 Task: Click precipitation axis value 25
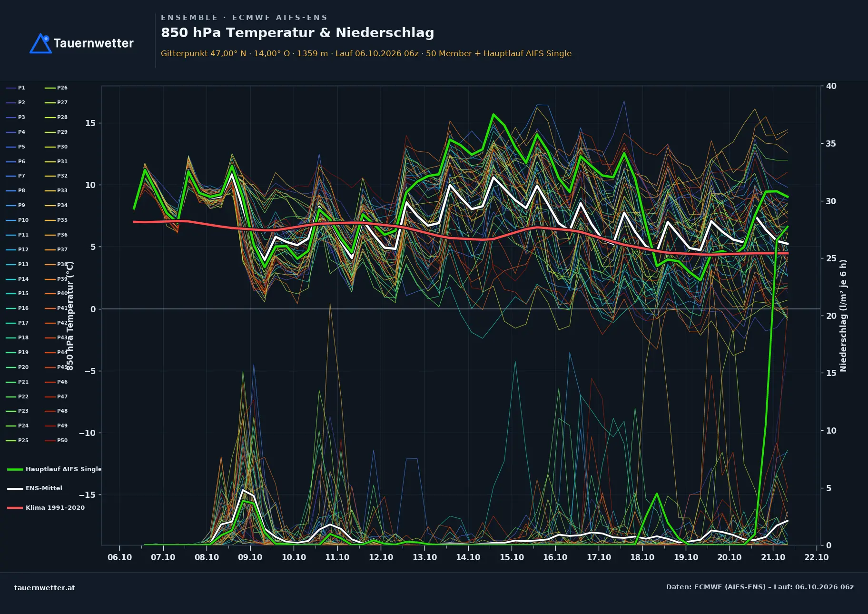[x=831, y=258]
